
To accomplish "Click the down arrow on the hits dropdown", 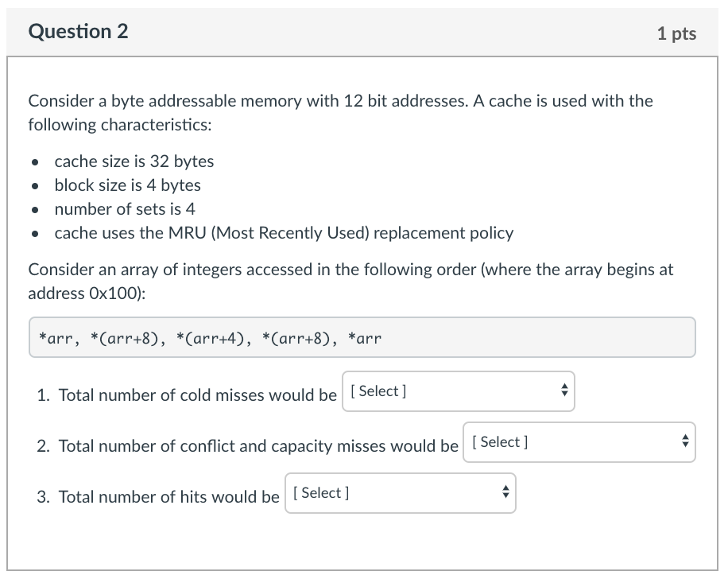I will (504, 497).
